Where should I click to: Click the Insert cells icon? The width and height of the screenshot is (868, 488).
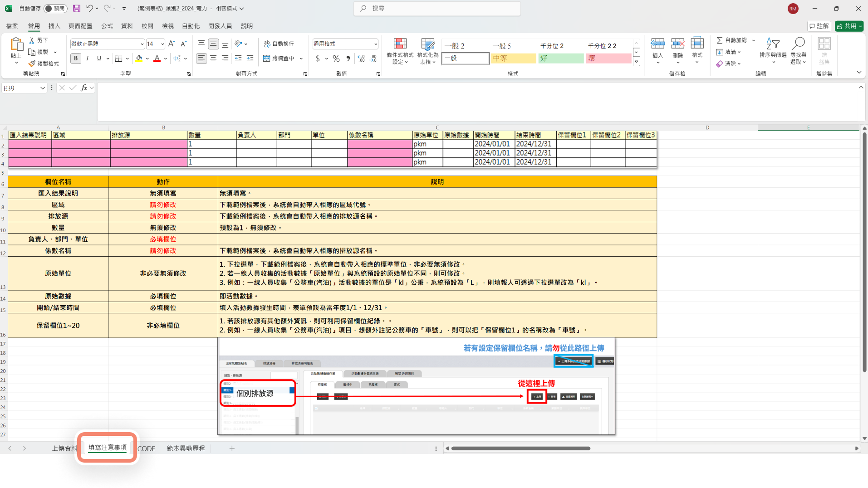pyautogui.click(x=657, y=44)
